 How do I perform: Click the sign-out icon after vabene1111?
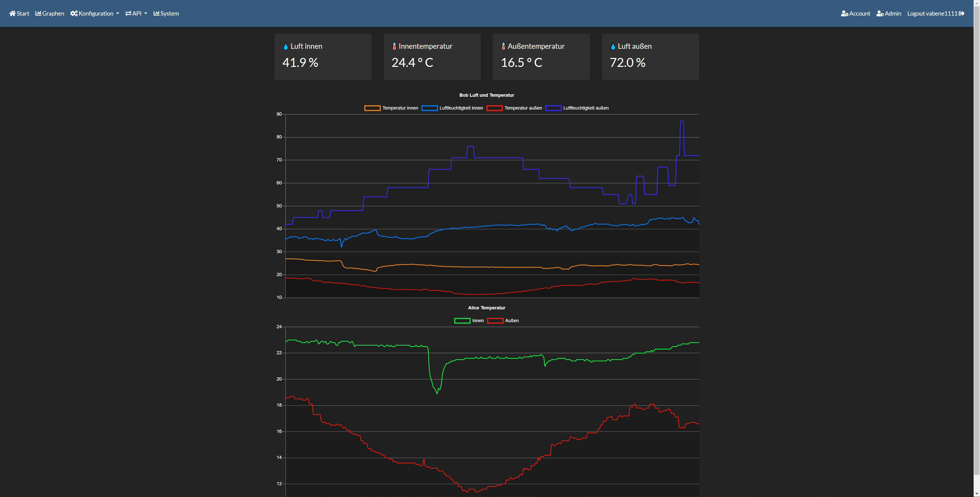pos(961,13)
